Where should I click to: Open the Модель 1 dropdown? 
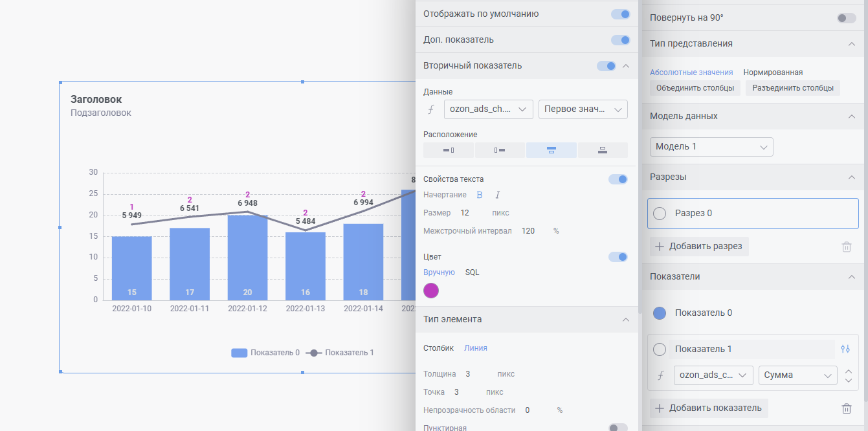(x=711, y=147)
